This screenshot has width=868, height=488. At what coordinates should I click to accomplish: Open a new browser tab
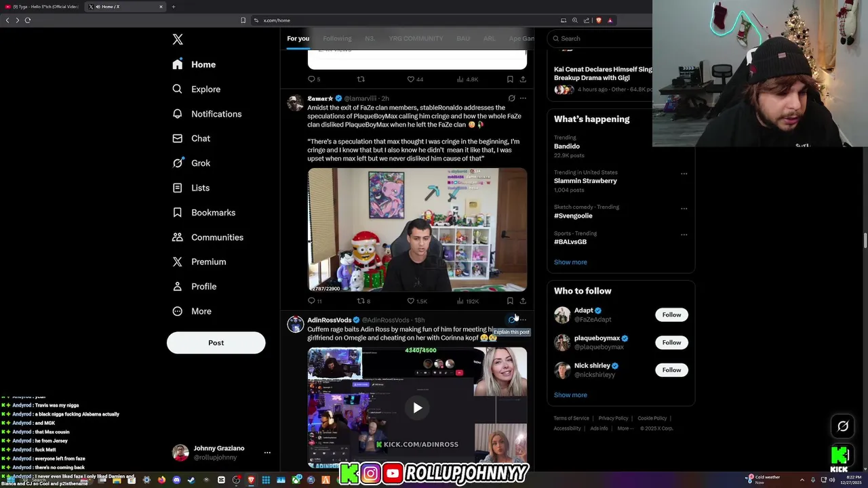coord(173,7)
